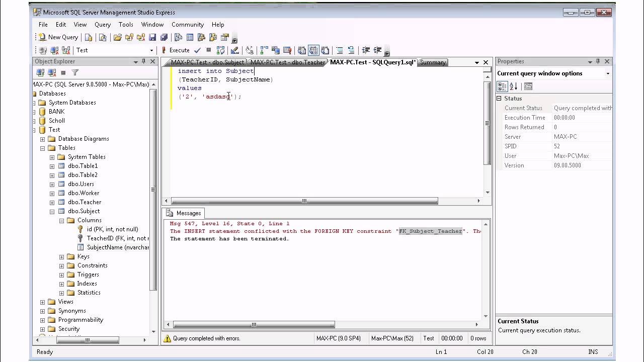This screenshot has height=362, width=644.
Task: Click the 'MAX-PC (9.0 SP4)' status bar entry
Action: pos(339,338)
